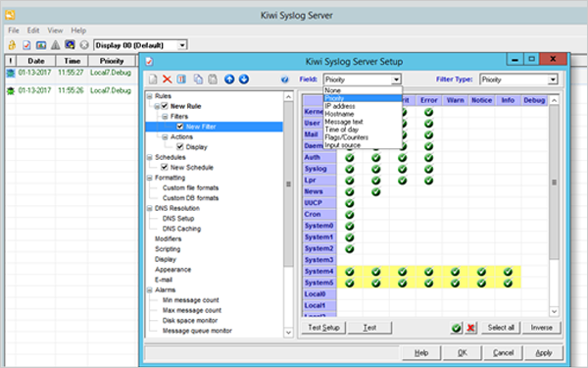Toggle the Lpr Error green check cell
This screenshot has height=368, width=588.
pyautogui.click(x=428, y=181)
